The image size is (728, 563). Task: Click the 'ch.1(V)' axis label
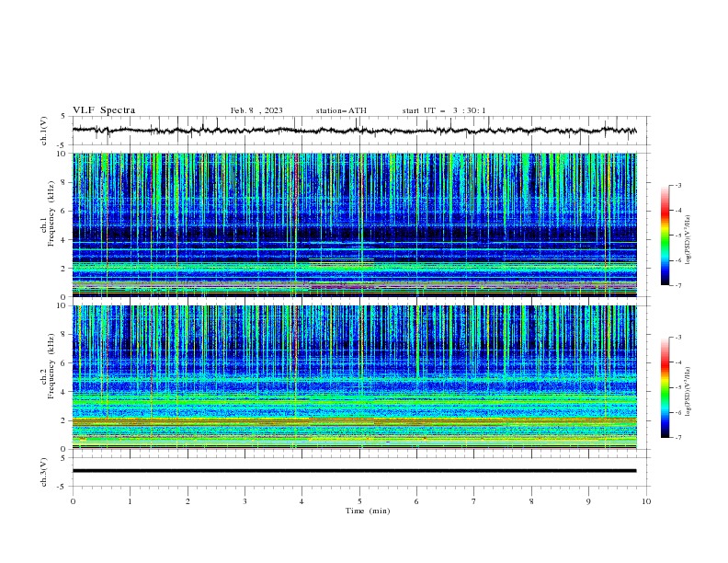[44, 131]
